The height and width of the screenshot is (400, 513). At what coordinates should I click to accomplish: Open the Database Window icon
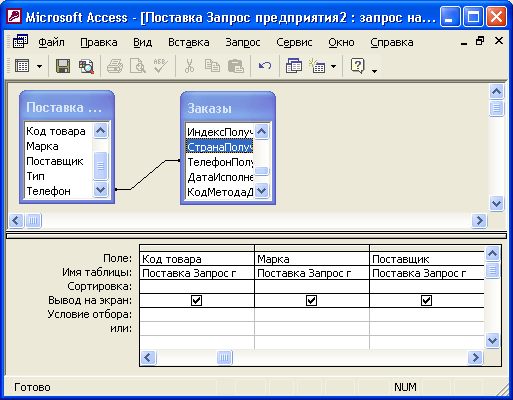pyautogui.click(x=294, y=66)
